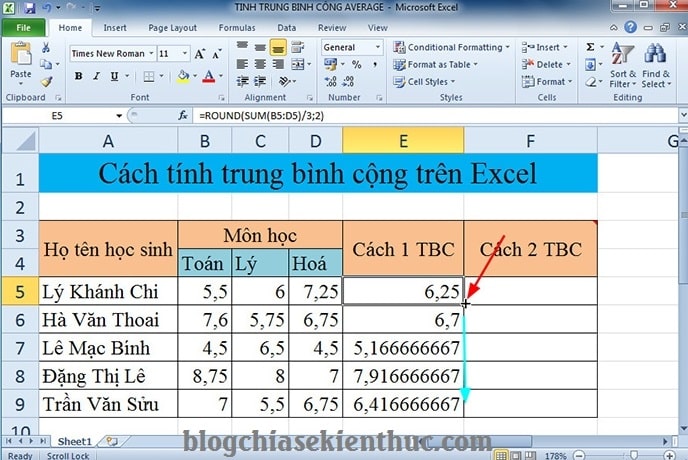Toggle middle align in Alignment group
The height and width of the screenshot is (460, 688).
260,46
